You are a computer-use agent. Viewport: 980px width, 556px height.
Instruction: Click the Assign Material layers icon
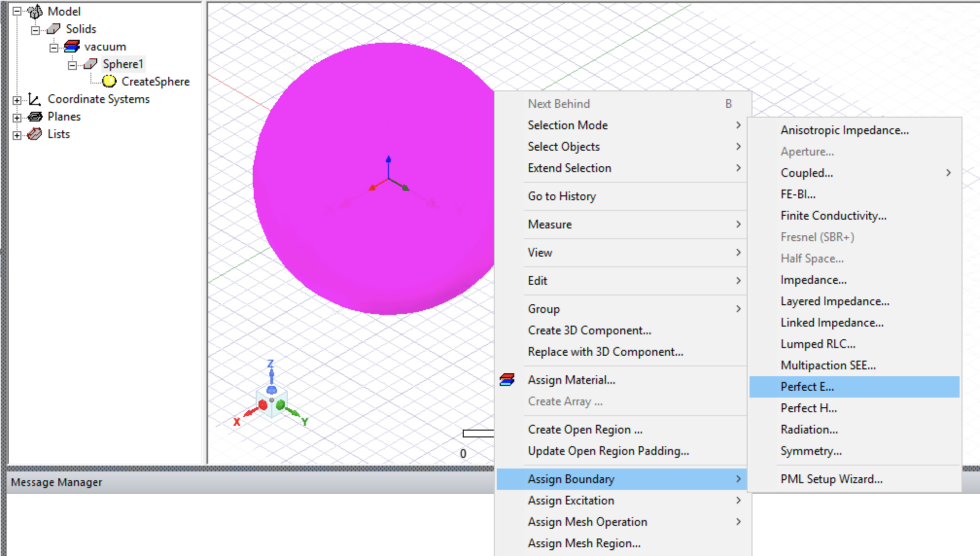tap(507, 380)
